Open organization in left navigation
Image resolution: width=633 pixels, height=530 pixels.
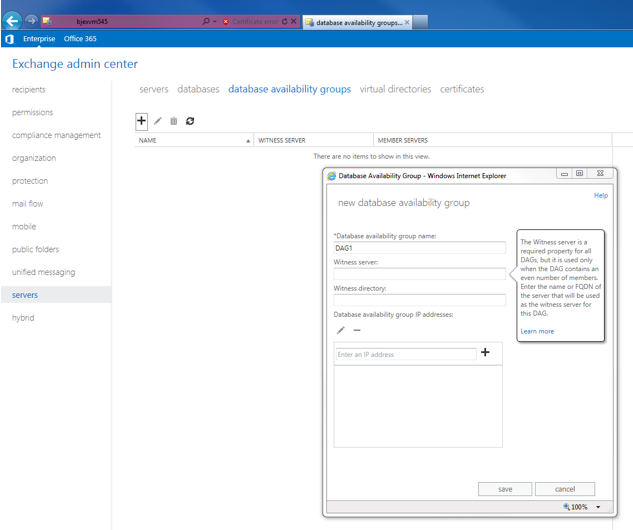coord(34,158)
